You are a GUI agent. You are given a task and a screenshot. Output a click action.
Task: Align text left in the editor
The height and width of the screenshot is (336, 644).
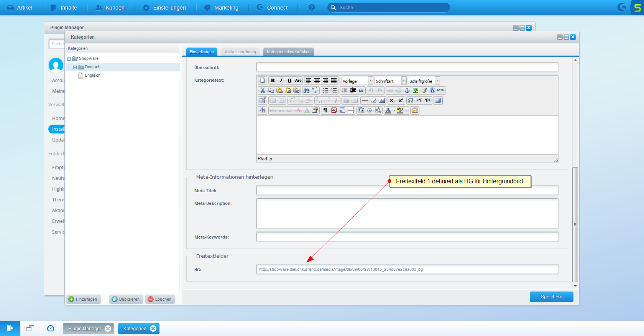(x=309, y=81)
